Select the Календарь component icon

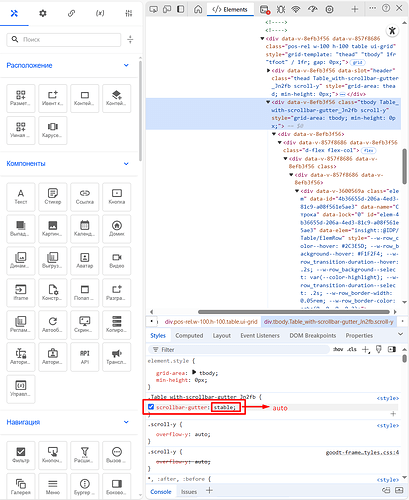click(x=85, y=229)
